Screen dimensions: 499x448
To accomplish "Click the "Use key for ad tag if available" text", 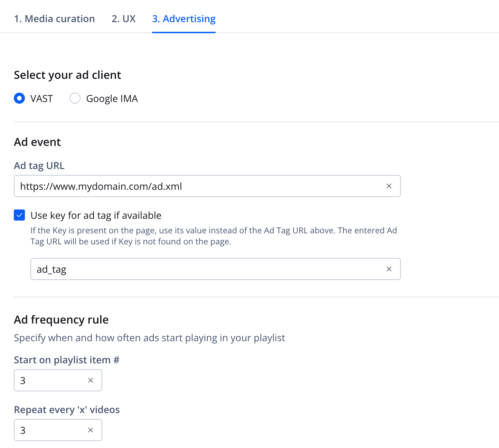I will [96, 215].
